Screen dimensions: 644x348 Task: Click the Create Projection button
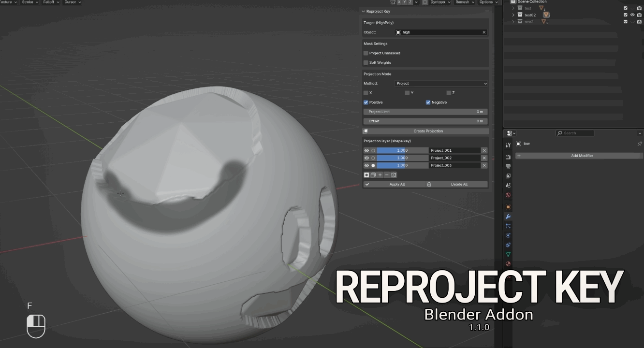coord(425,131)
